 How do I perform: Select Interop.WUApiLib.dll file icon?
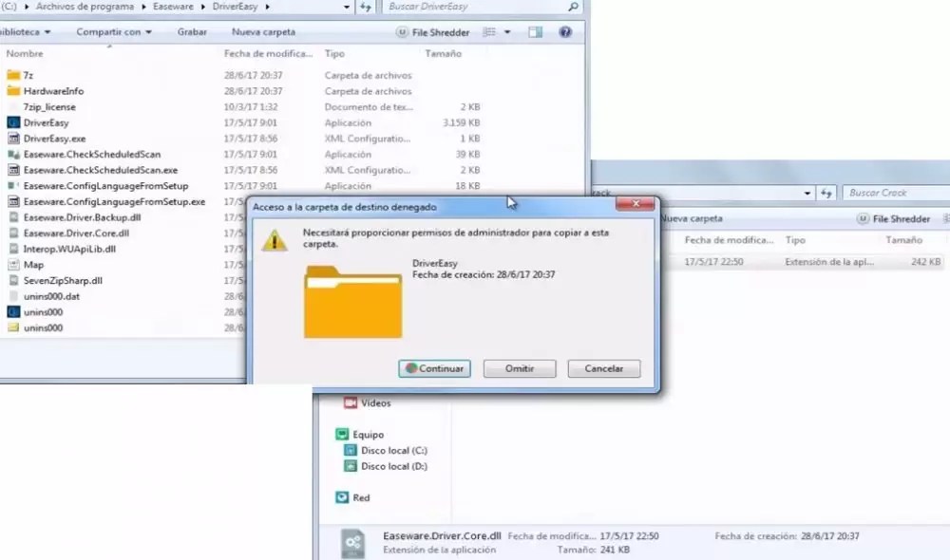pos(13,249)
